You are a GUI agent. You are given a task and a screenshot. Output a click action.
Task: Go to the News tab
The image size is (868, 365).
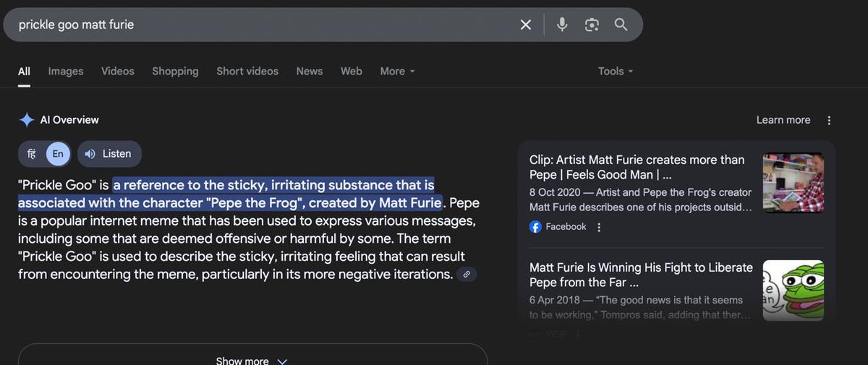[310, 71]
